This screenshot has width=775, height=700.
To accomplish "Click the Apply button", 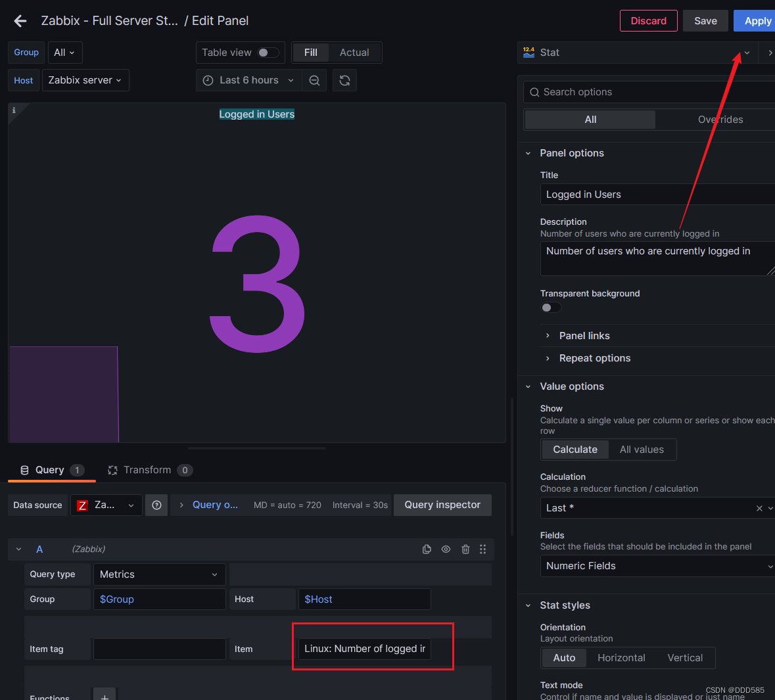I will [755, 21].
